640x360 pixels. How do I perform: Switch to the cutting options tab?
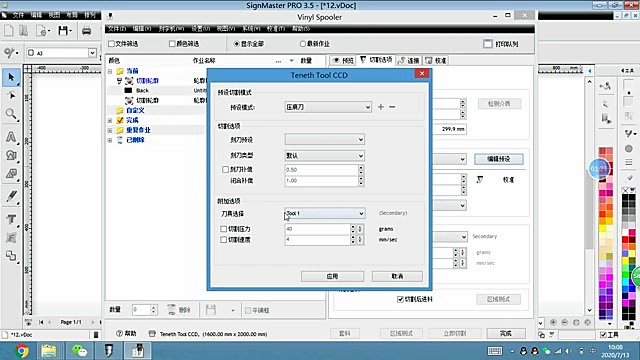(x=376, y=60)
